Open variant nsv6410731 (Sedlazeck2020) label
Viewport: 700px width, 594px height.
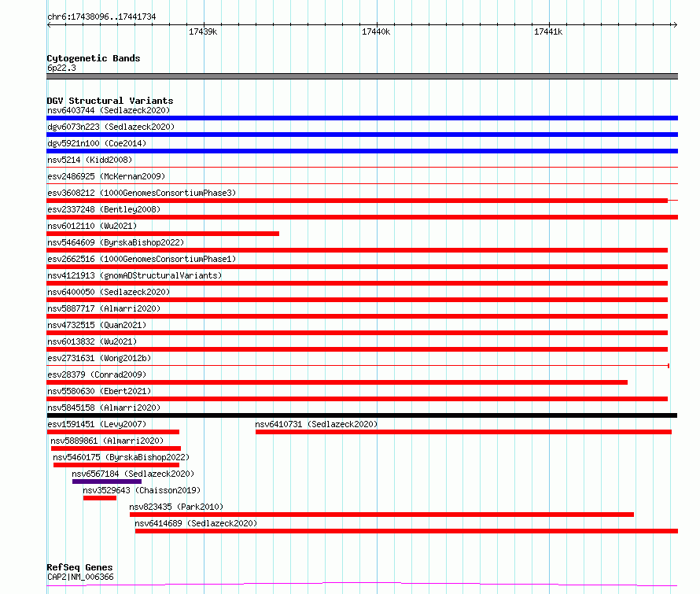coord(316,424)
